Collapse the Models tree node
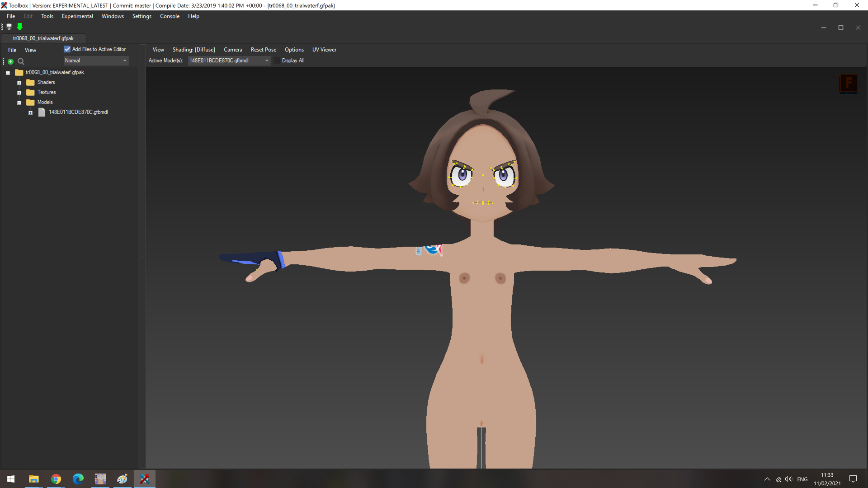Image resolution: width=868 pixels, height=488 pixels. [19, 103]
